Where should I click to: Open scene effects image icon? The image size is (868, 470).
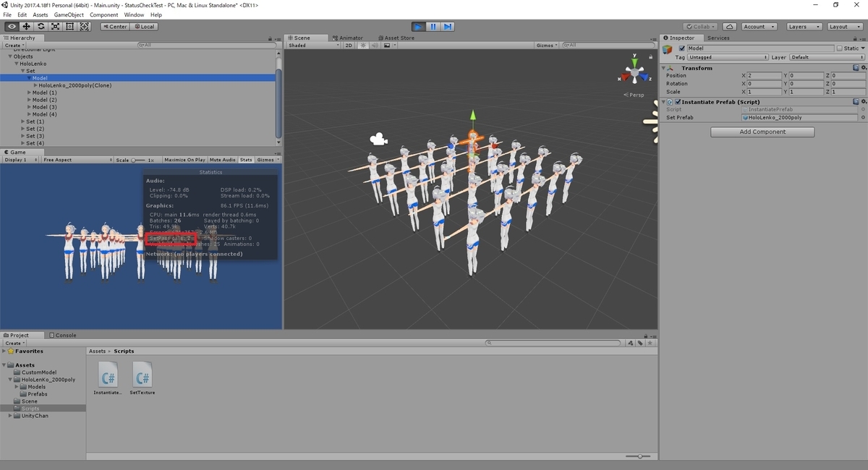387,46
